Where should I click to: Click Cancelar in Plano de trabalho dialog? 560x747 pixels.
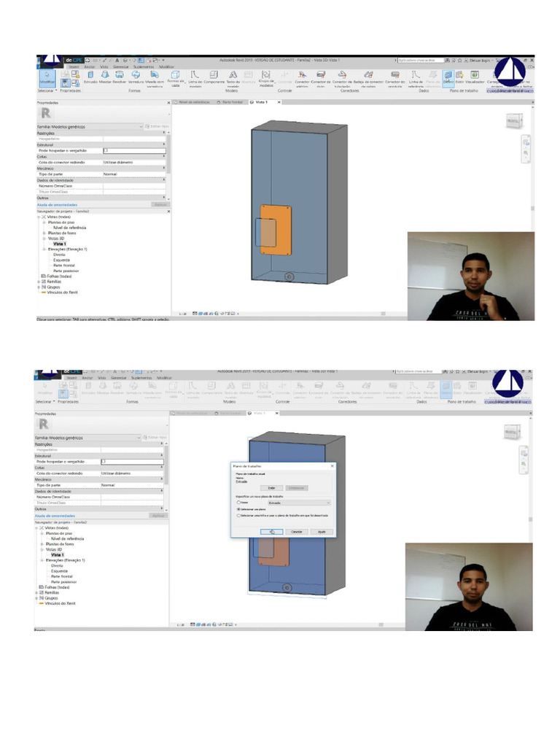pos(297,532)
